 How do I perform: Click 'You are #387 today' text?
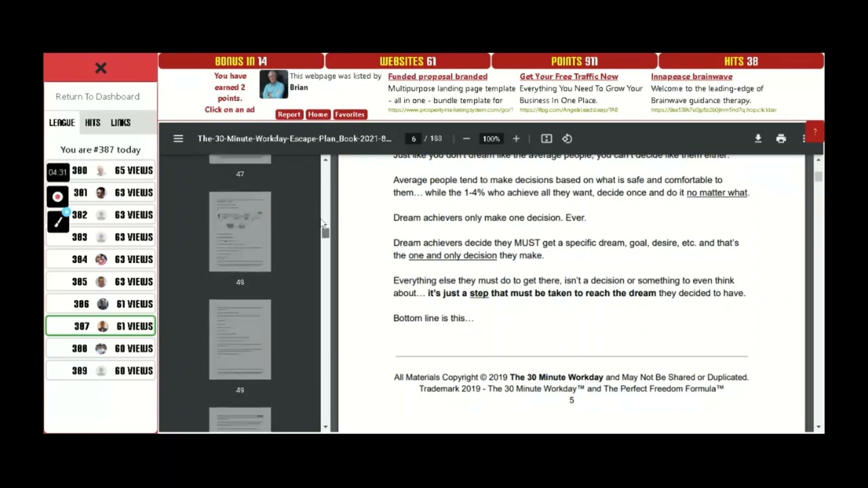tap(100, 150)
